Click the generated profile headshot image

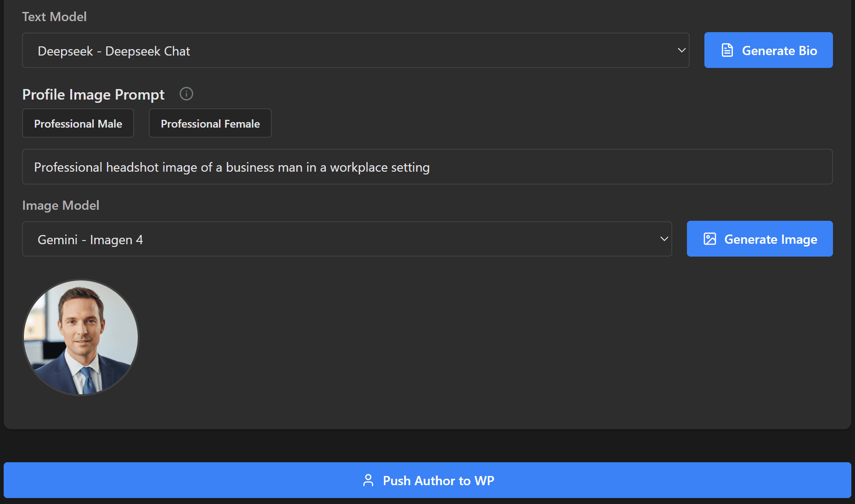click(x=80, y=337)
